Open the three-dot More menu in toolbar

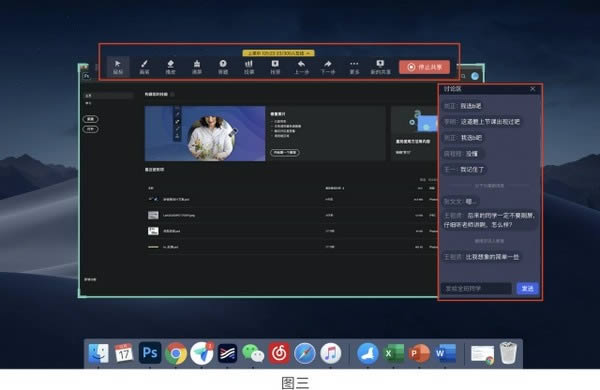pyautogui.click(x=354, y=67)
